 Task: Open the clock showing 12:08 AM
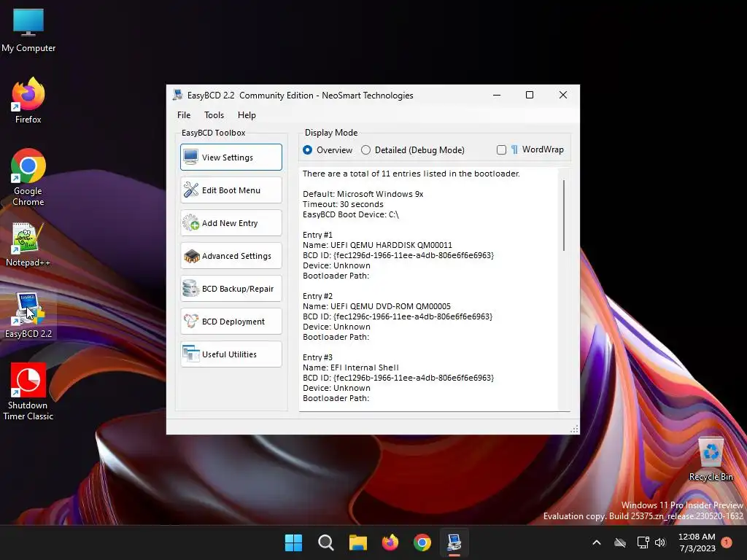tap(697, 542)
